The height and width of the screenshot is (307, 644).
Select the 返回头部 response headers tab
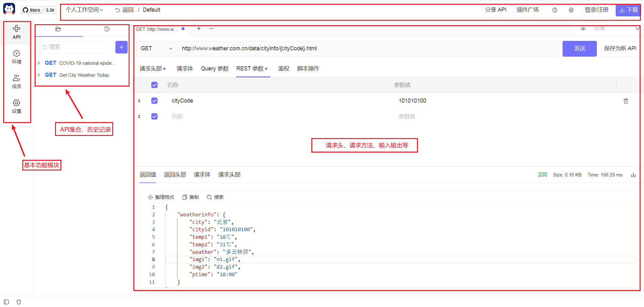pyautogui.click(x=175, y=175)
